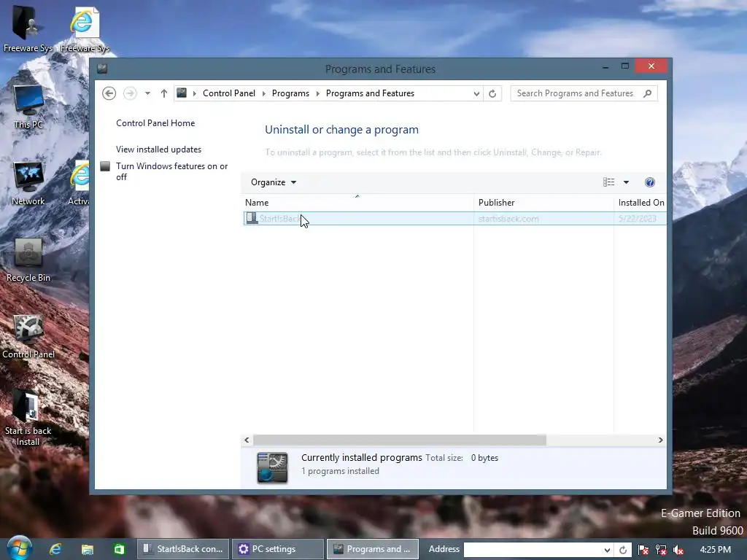
Task: Select Freeware Sys Internet Explorer shortcut icon
Action: pos(85,29)
